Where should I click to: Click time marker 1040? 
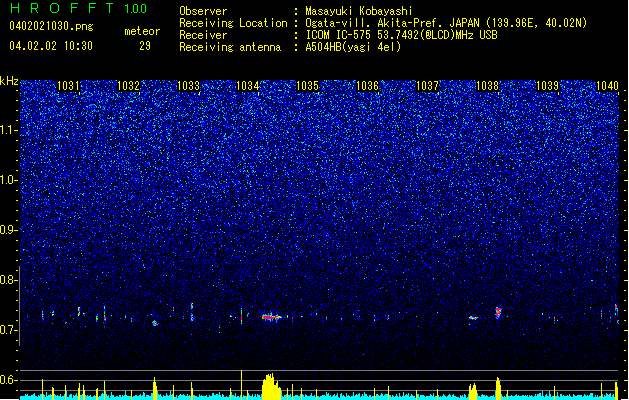point(607,86)
